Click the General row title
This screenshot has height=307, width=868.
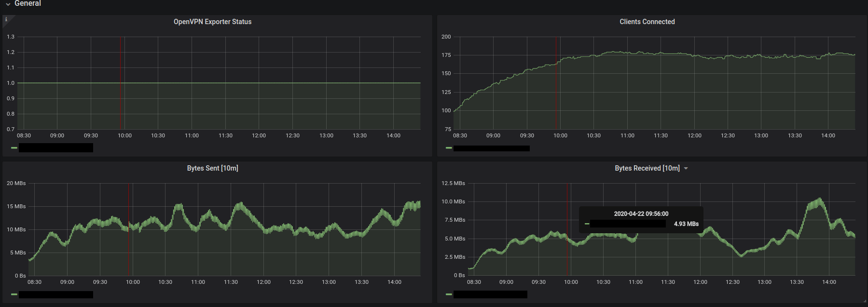click(x=28, y=3)
